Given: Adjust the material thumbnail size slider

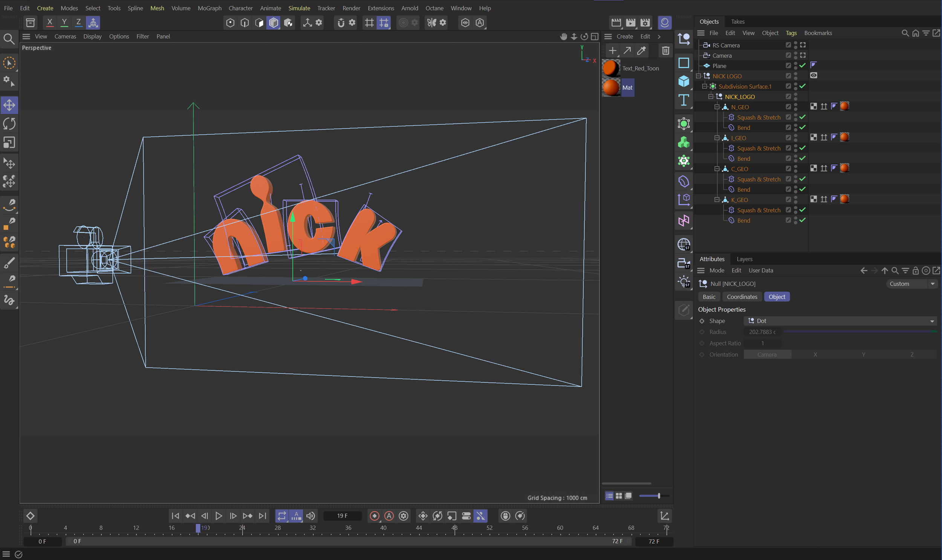Looking at the screenshot, I should click(x=654, y=496).
